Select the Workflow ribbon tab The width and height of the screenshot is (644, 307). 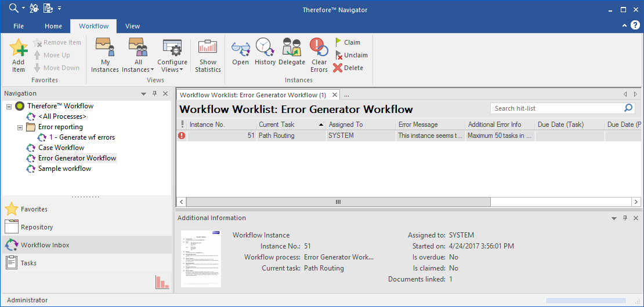tap(93, 26)
